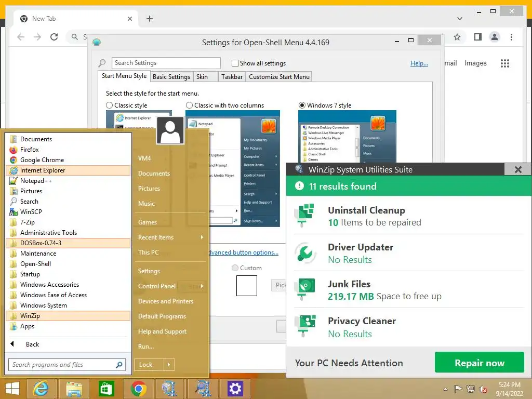Expand the Recent Items submenu arrow
Screen dimensions: 532x399
point(202,237)
